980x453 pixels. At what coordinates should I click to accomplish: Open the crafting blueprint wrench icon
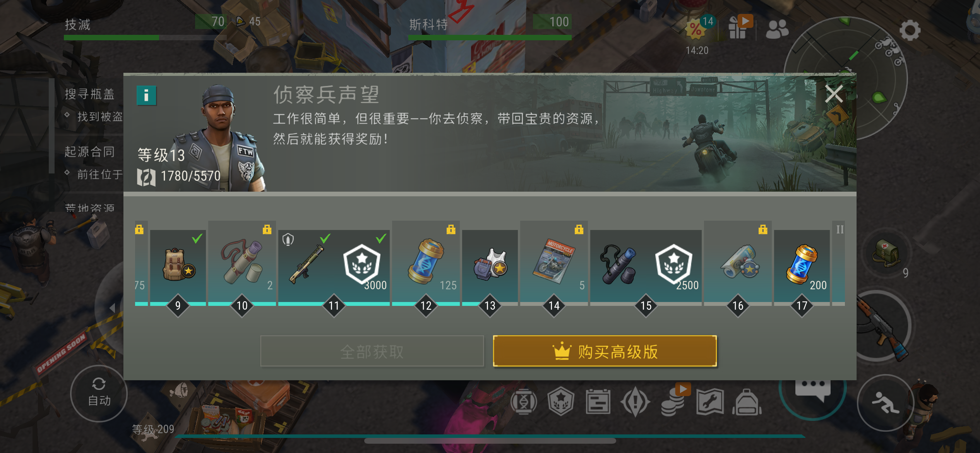pos(710,402)
